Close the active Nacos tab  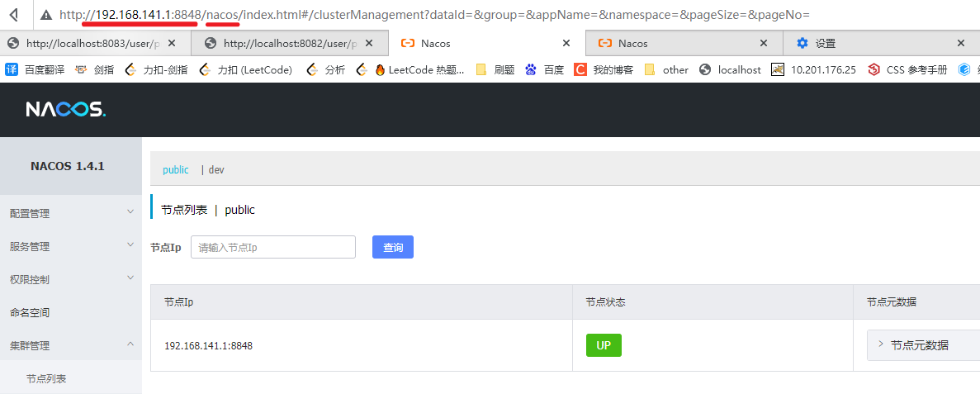pyautogui.click(x=566, y=43)
